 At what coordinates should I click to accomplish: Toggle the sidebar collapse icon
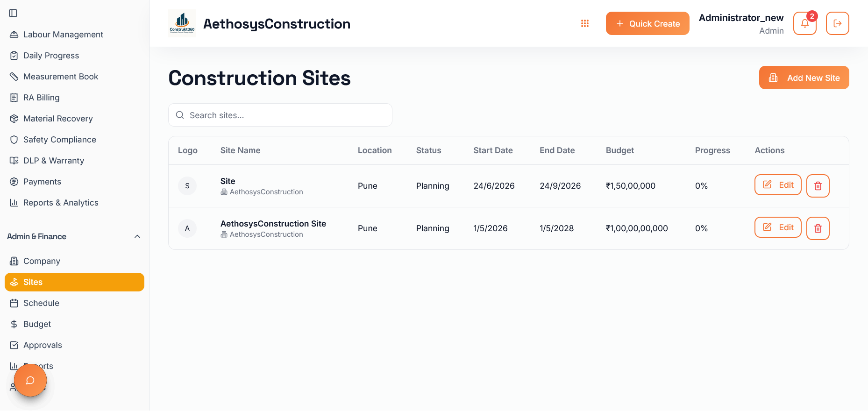click(x=14, y=13)
